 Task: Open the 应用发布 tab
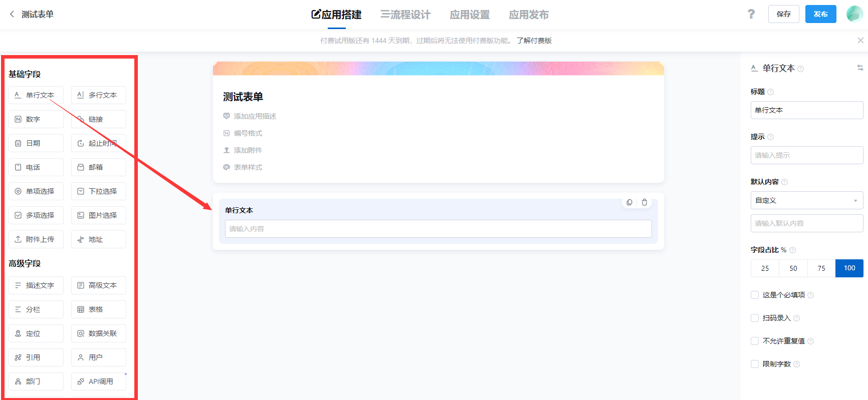click(529, 15)
